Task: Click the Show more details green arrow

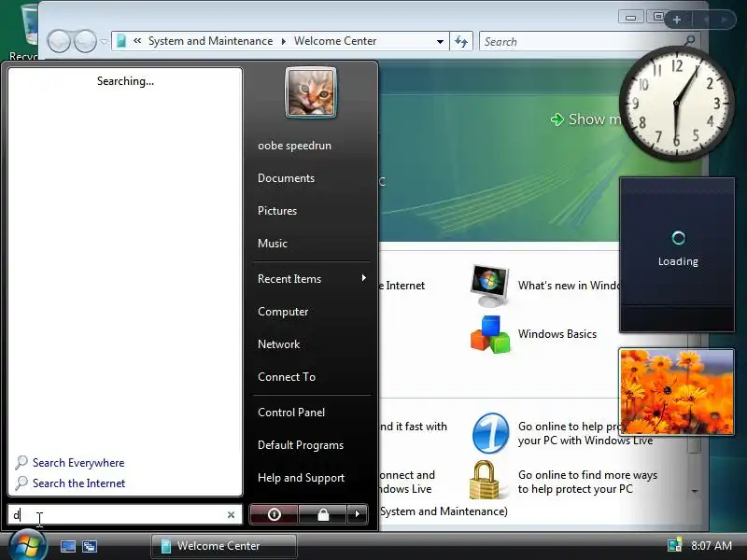Action: coord(557,119)
